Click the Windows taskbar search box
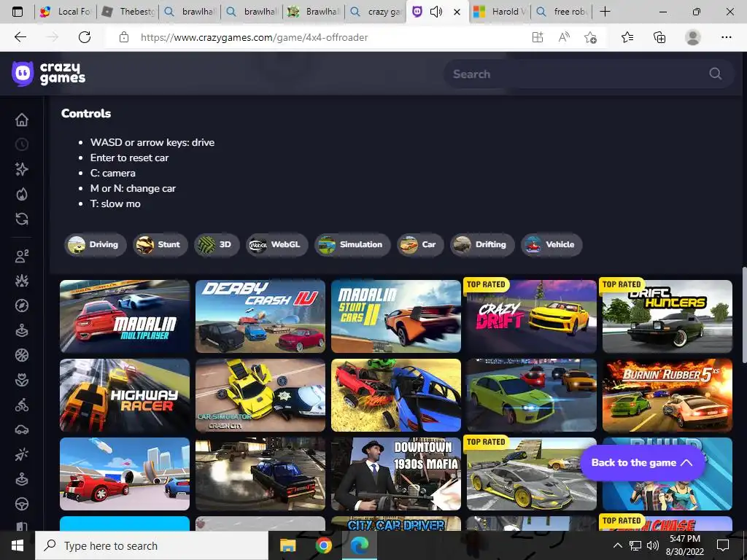The height and width of the screenshot is (560, 747). 152,545
